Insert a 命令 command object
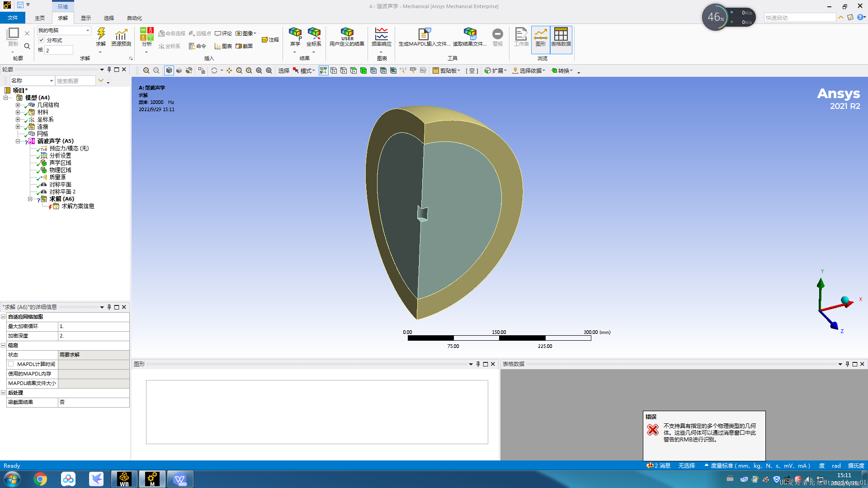Viewport: 868px width, 488px height. pyautogui.click(x=197, y=46)
